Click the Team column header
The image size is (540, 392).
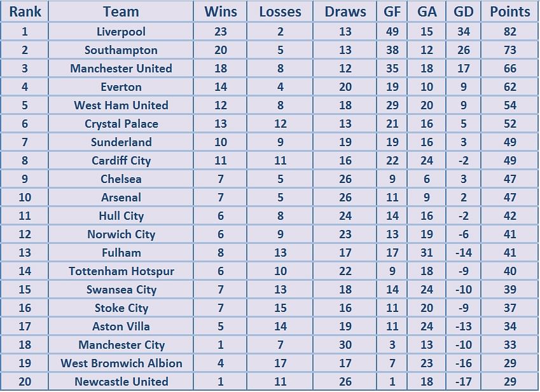121,11
